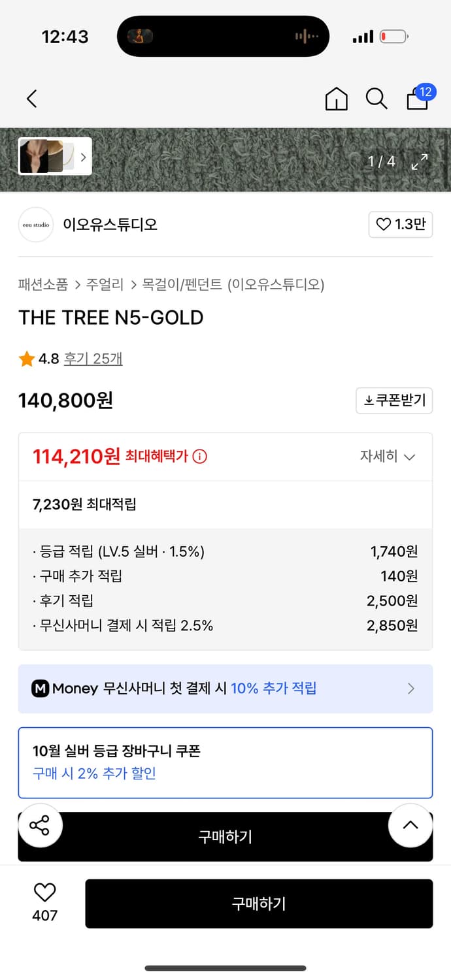Image resolution: width=451 pixels, height=980 pixels.
Task: Open the search magnifier icon
Action: pos(376,99)
